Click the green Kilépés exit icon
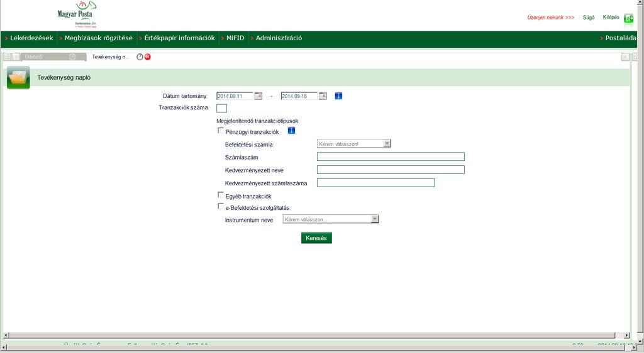The height and width of the screenshot is (353, 644). point(628,18)
